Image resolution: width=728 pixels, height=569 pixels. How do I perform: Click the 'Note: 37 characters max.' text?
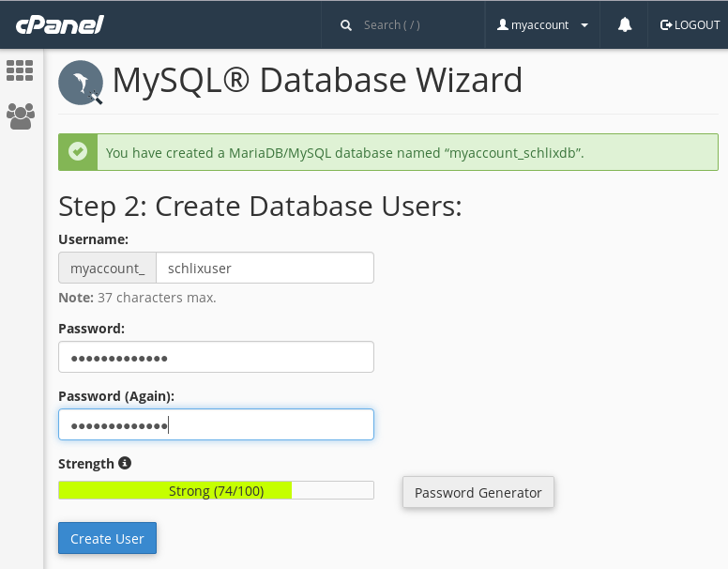click(x=137, y=298)
